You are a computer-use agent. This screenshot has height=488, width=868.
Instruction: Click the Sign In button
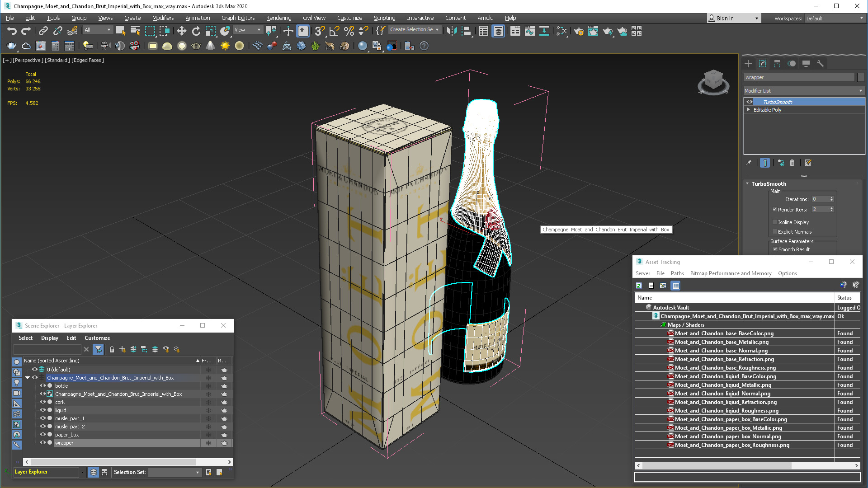click(x=725, y=19)
